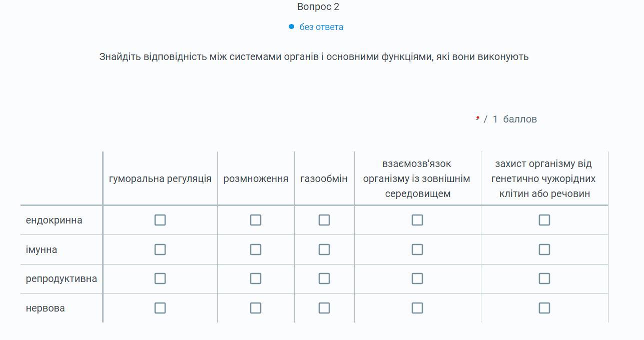Click the score field before '/ 1 баллов'

coord(477,118)
